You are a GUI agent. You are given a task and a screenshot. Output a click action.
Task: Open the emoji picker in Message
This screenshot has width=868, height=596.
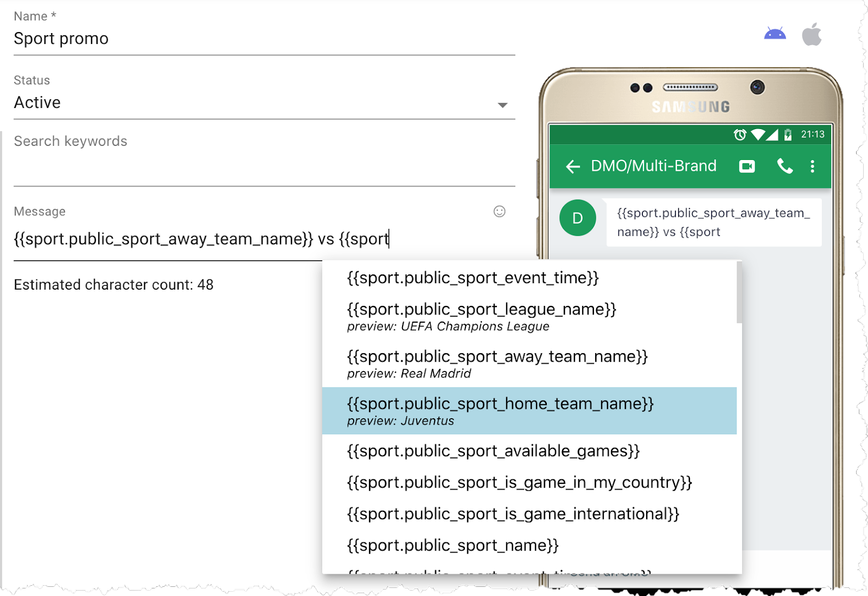pos(499,212)
